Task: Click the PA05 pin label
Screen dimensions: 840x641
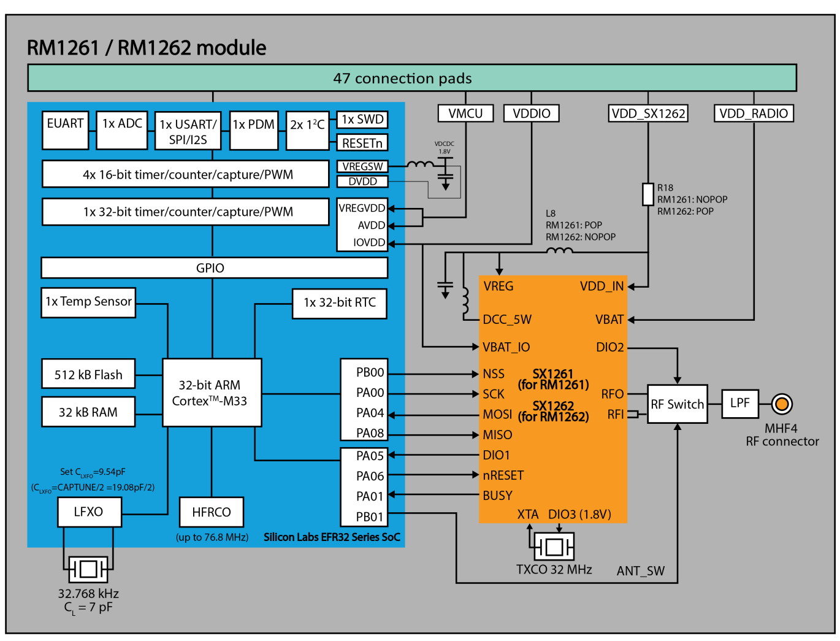Action: pyautogui.click(x=370, y=456)
